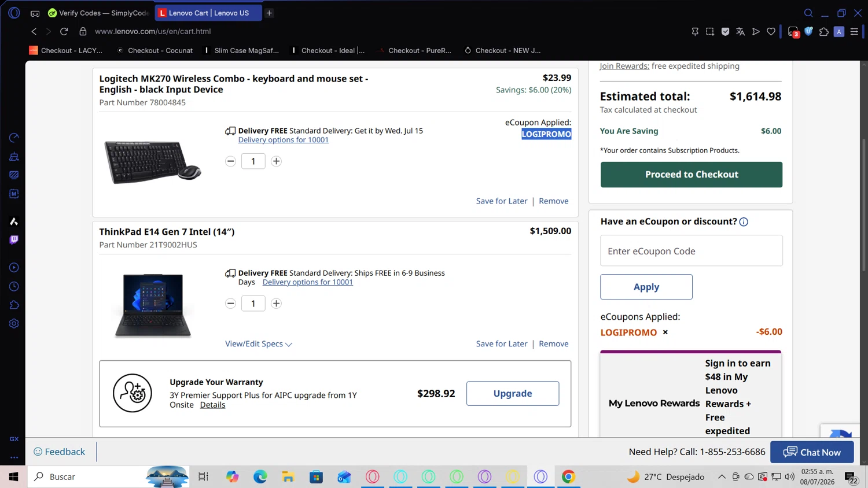Open Checkout - LACY bookmark
This screenshot has height=488, width=868.
(x=65, y=50)
